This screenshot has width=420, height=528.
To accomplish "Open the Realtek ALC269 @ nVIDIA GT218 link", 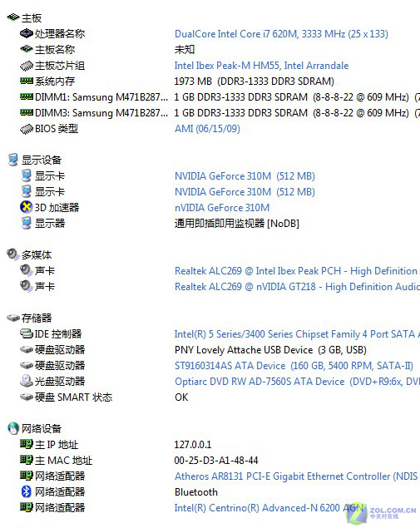I will [x=297, y=287].
